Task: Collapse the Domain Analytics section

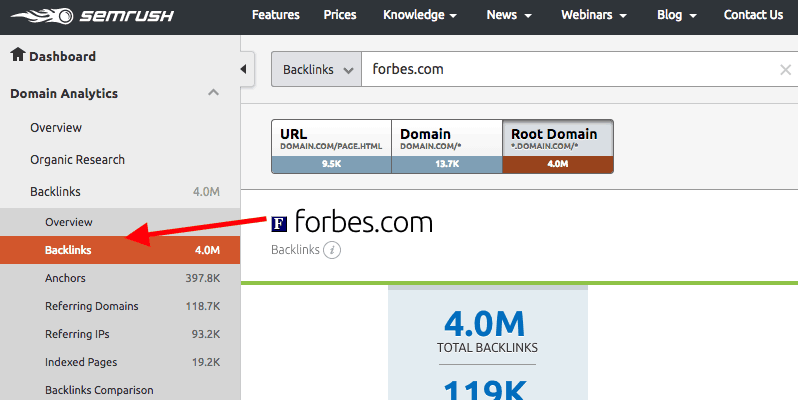Action: [213, 93]
